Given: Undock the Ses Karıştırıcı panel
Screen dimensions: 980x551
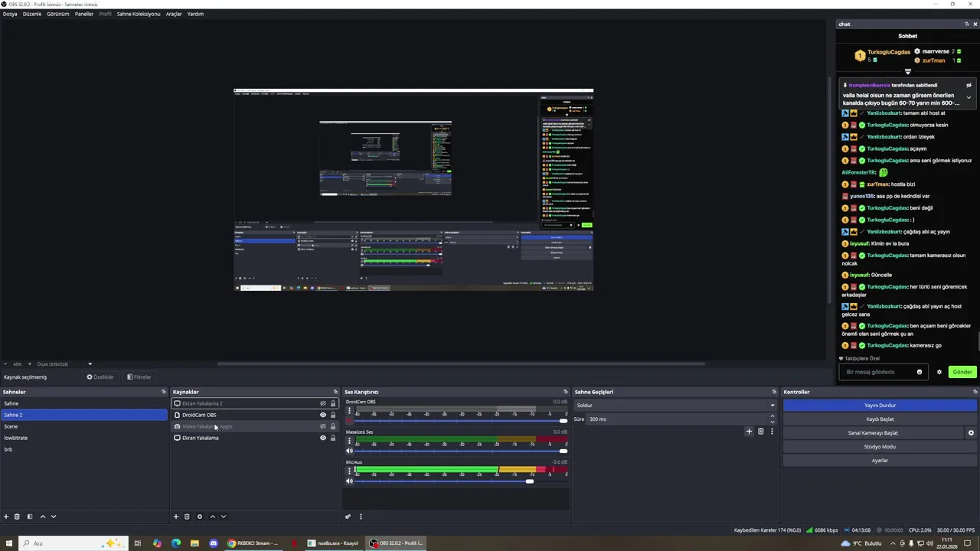Looking at the screenshot, I should click(566, 392).
